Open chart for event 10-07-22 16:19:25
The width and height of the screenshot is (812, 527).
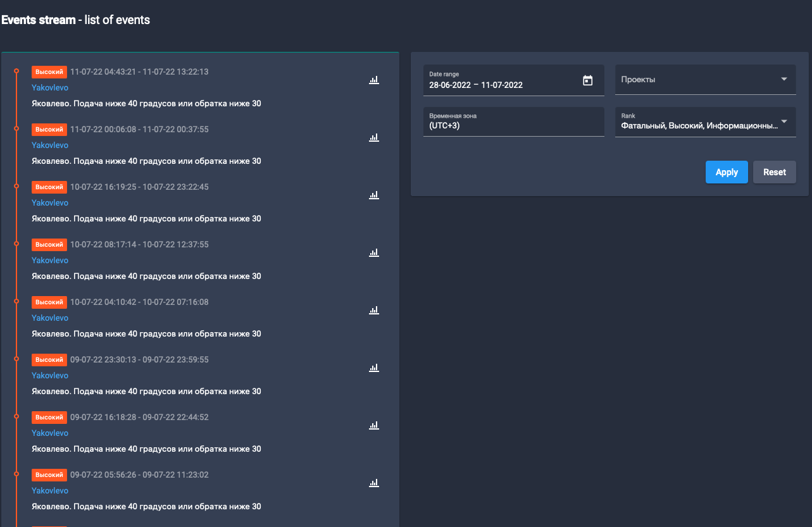[x=373, y=195]
